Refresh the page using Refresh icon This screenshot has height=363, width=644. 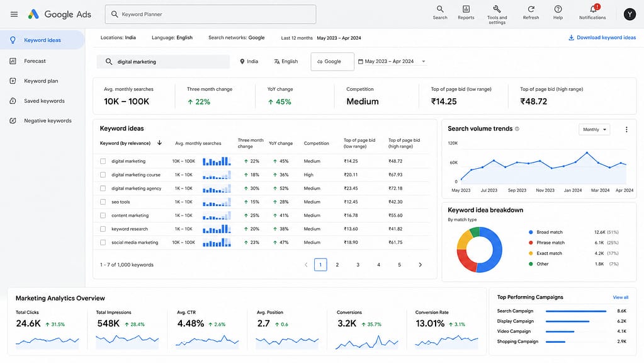click(x=531, y=9)
